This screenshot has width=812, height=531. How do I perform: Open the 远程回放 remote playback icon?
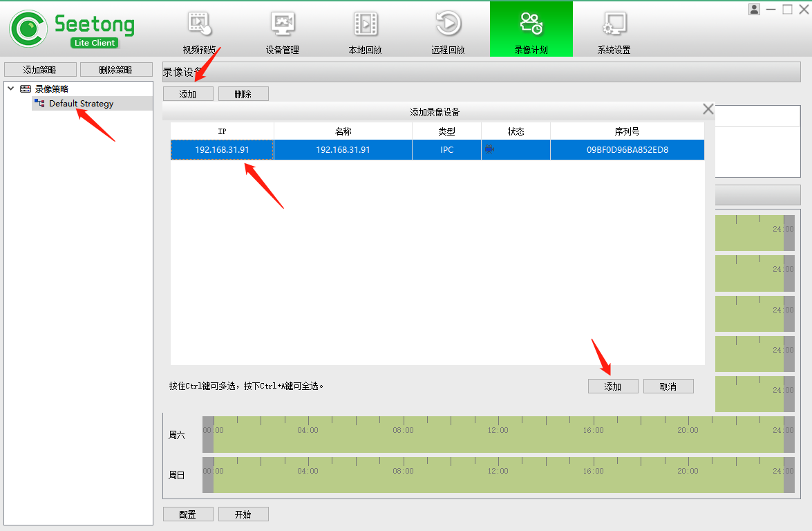[x=449, y=25]
